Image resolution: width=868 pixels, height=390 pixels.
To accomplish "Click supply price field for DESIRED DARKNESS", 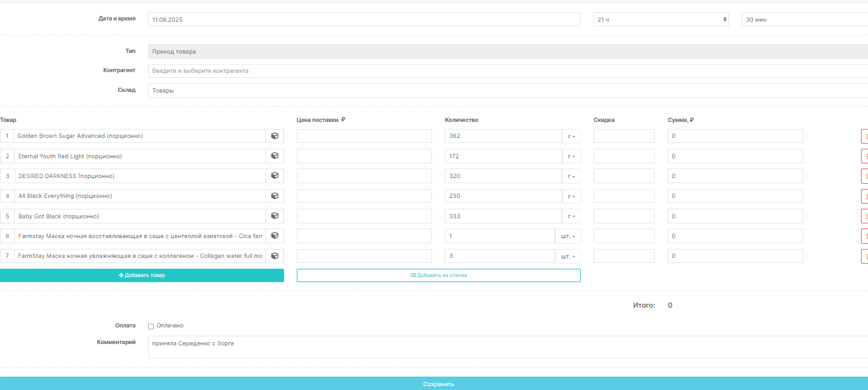I will point(364,176).
